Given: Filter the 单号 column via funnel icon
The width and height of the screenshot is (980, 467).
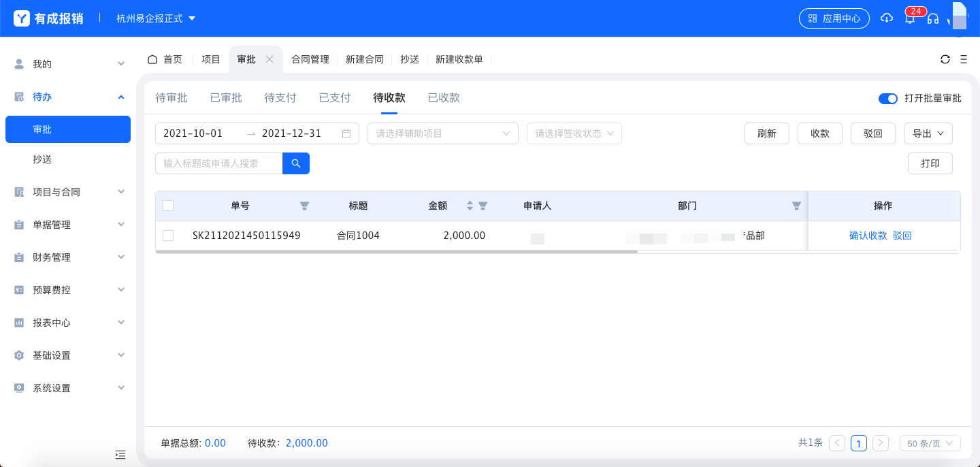Looking at the screenshot, I should [x=305, y=206].
